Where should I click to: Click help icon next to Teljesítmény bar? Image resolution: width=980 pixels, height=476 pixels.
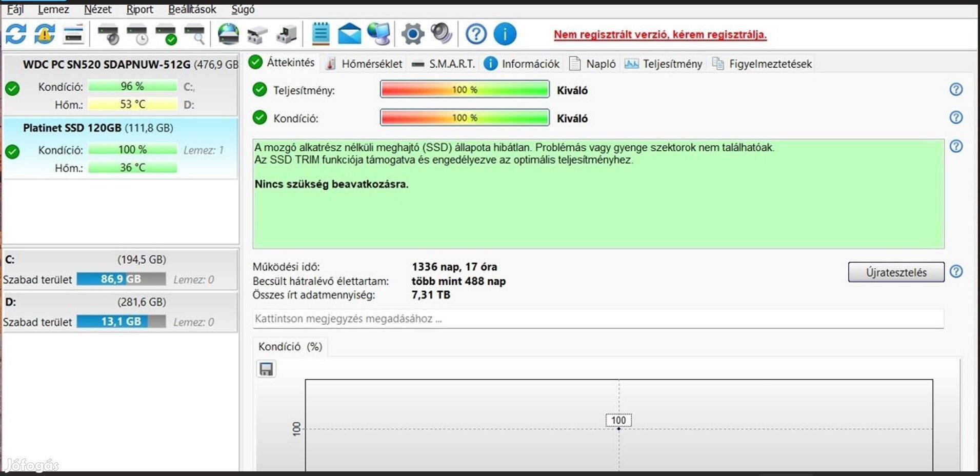point(956,89)
